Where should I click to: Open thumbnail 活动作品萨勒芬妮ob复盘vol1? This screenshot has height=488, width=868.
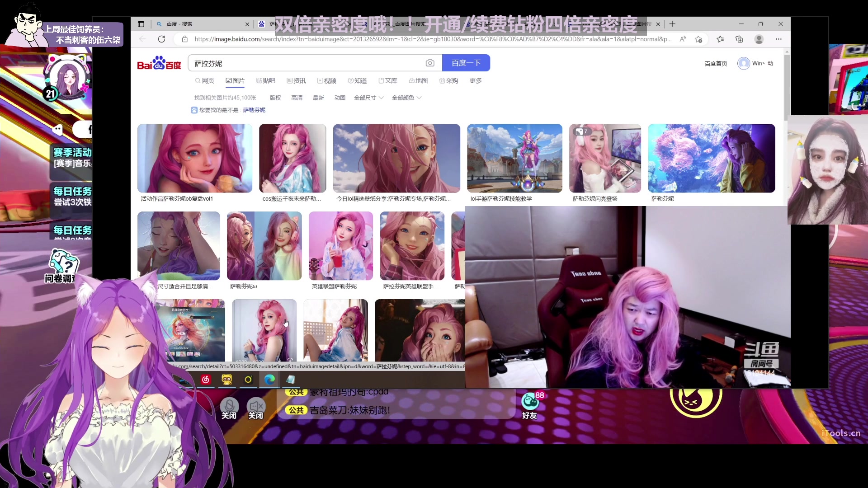[x=195, y=158]
